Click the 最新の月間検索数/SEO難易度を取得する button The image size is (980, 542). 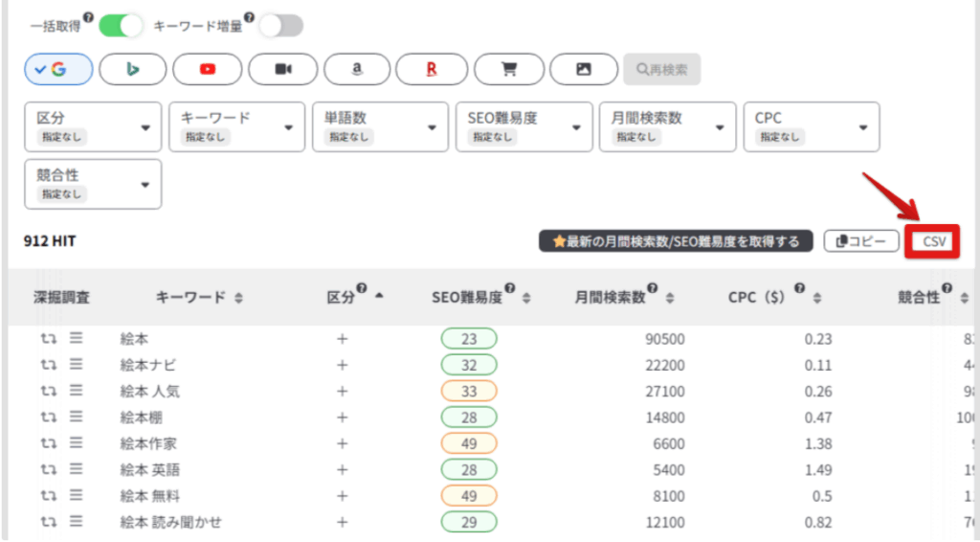coord(676,241)
